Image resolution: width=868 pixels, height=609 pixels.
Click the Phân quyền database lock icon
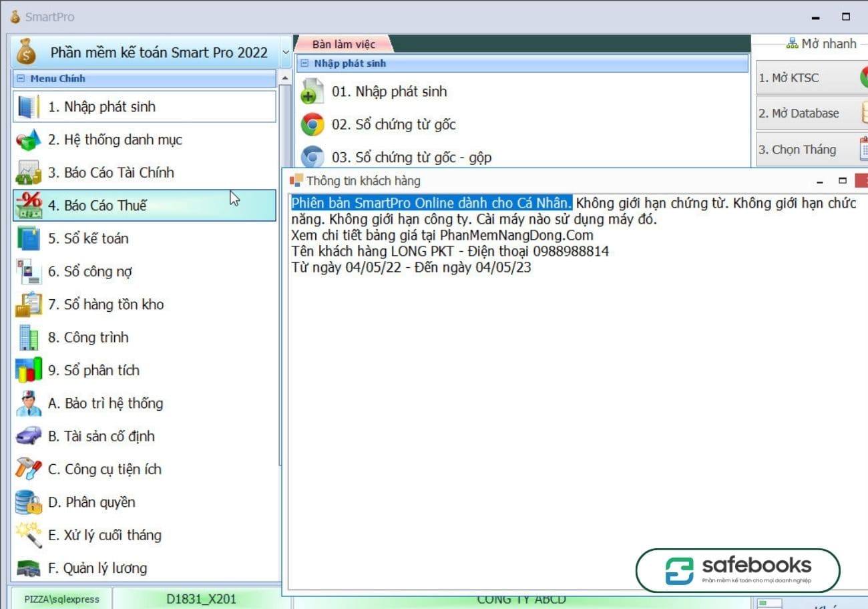pos(28,501)
